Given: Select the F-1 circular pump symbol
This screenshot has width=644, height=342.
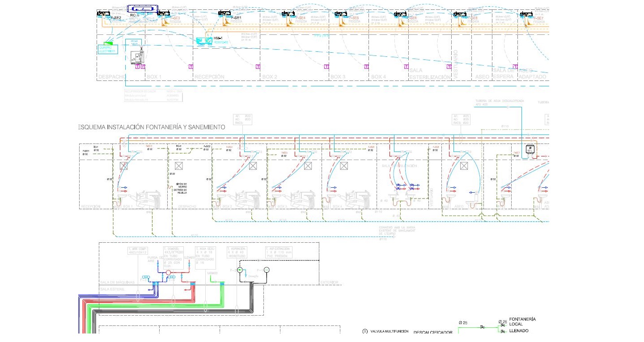Looking at the screenshot, I should 266,270.
